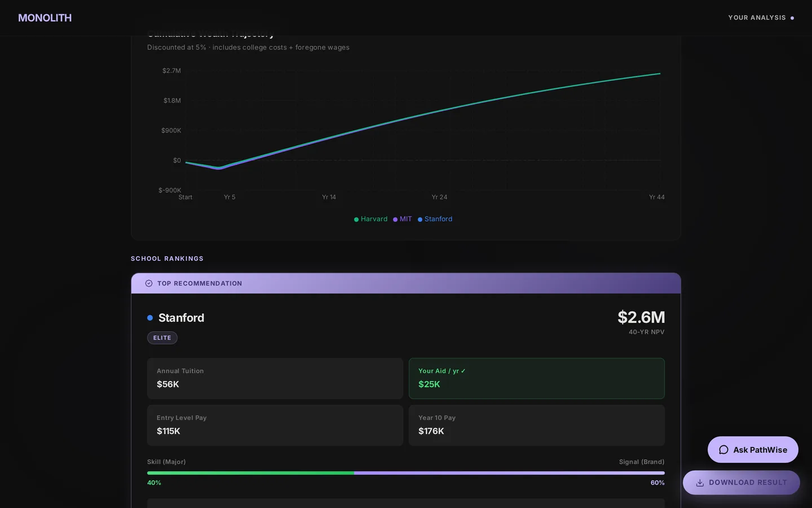Click the Year 10 Pay $176K card
The image size is (812, 508).
point(537,425)
